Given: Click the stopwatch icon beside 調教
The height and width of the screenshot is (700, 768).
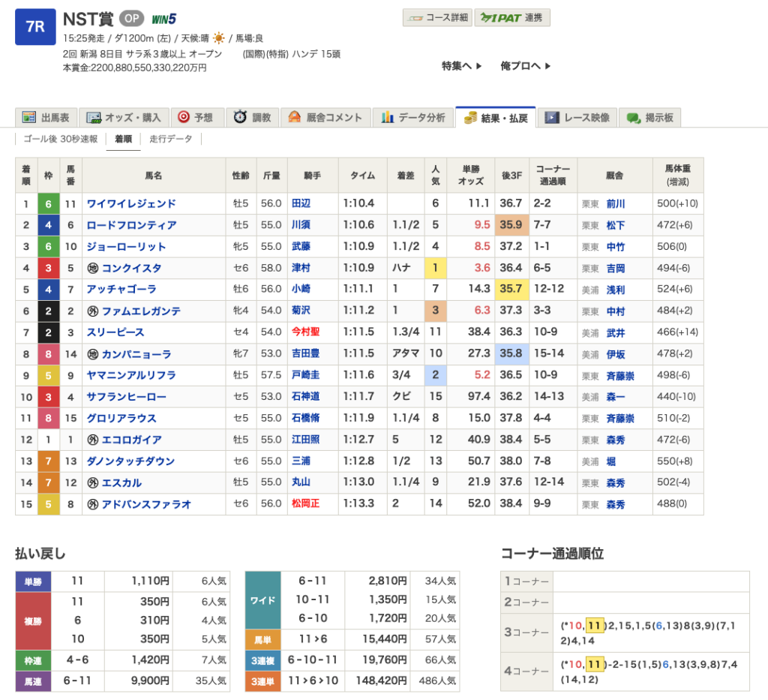Looking at the screenshot, I should click(x=240, y=117).
